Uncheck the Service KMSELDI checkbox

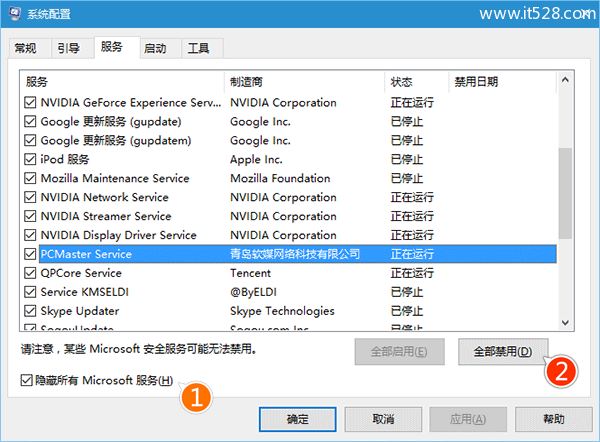tap(30, 292)
